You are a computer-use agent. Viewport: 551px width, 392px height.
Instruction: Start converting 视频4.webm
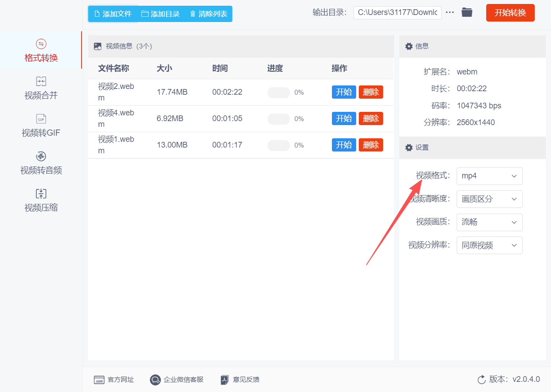tap(344, 118)
